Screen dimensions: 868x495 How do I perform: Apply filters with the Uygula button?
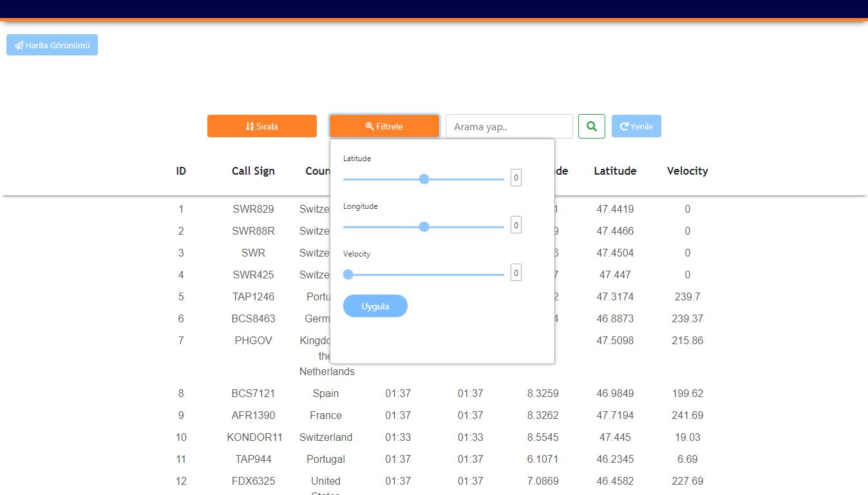tap(375, 306)
